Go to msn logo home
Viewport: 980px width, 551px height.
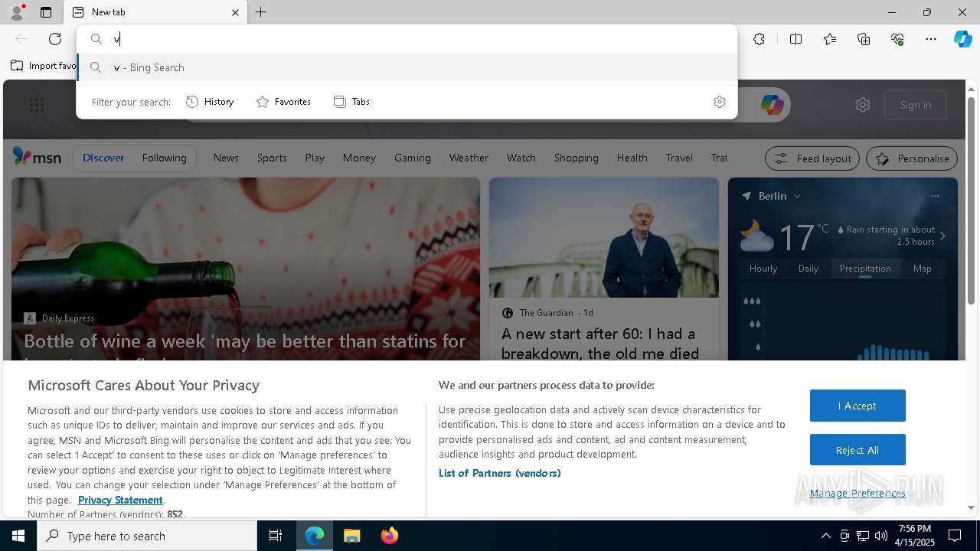[37, 157]
